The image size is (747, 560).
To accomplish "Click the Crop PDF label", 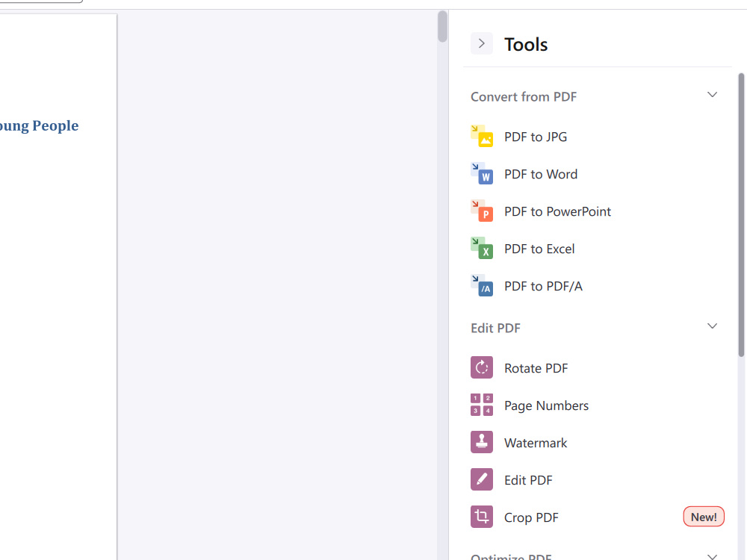I will coord(531,517).
